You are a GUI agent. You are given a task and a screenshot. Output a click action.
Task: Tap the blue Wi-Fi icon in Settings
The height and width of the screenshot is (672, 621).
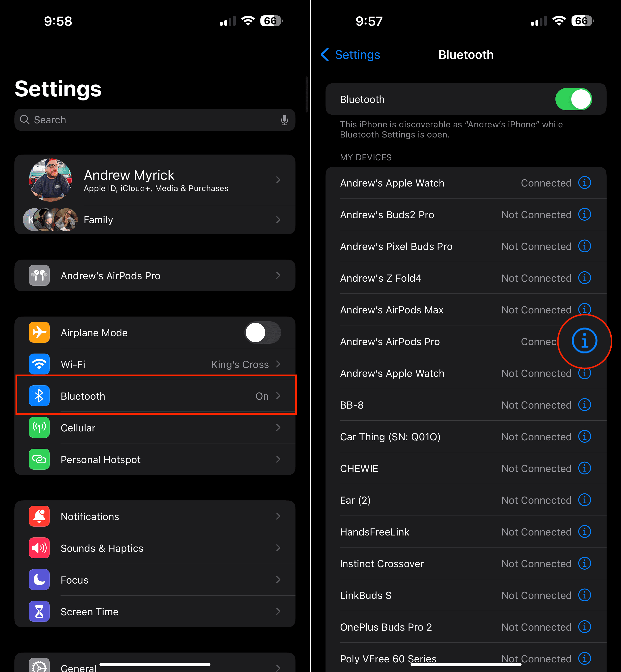[x=39, y=364]
